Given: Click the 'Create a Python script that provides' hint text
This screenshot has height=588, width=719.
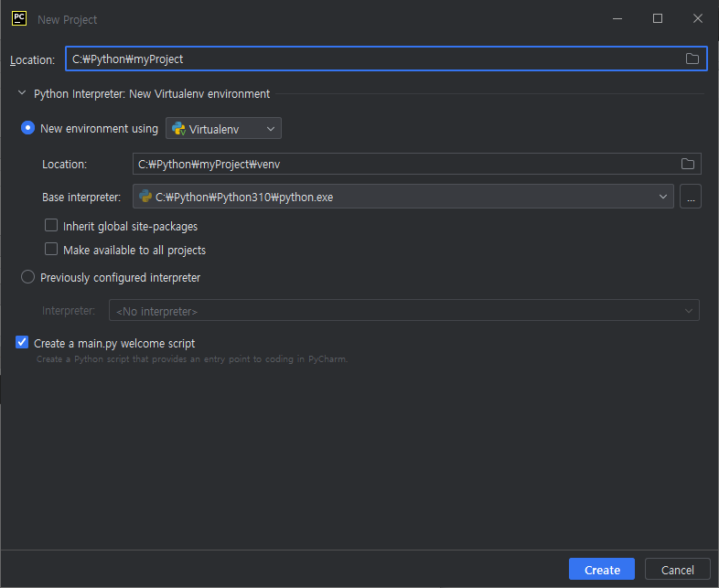Looking at the screenshot, I should [192, 358].
